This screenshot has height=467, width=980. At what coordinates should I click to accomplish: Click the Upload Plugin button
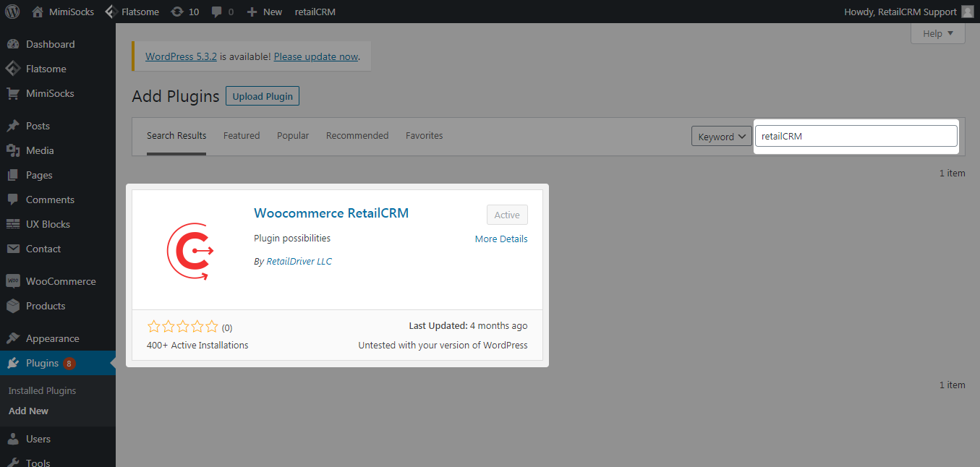263,96
